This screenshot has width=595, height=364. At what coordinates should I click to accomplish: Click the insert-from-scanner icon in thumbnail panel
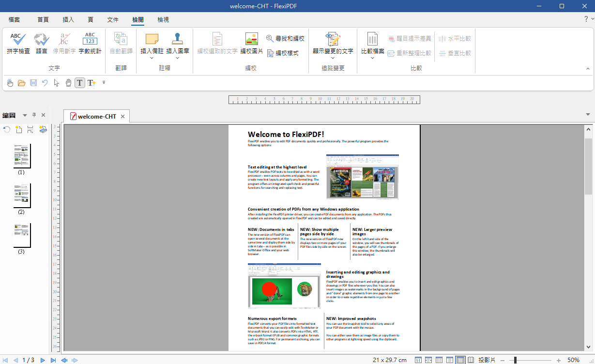coord(43,130)
